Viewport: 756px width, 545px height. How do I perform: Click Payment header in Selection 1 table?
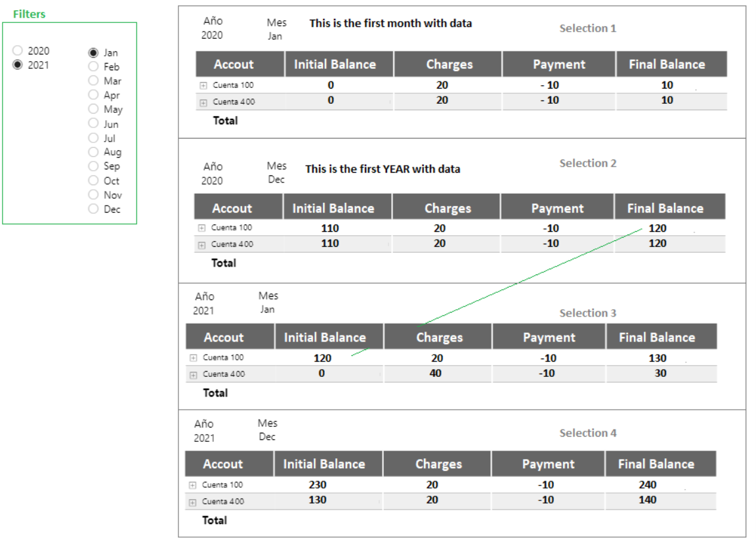click(x=559, y=64)
